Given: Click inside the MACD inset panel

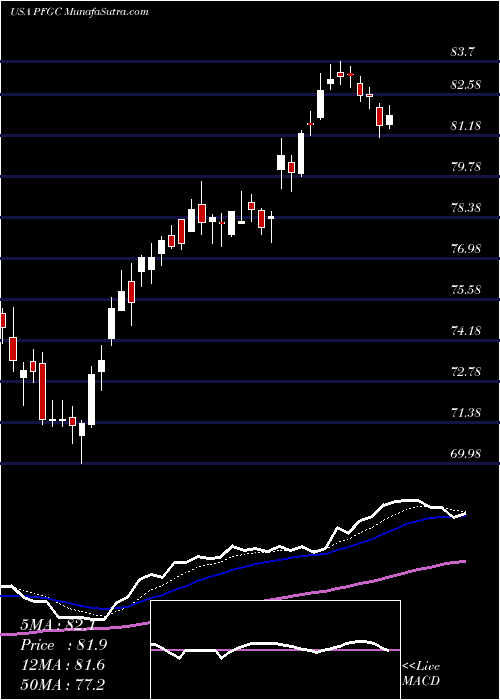Looking at the screenshot, I should coord(275,650).
